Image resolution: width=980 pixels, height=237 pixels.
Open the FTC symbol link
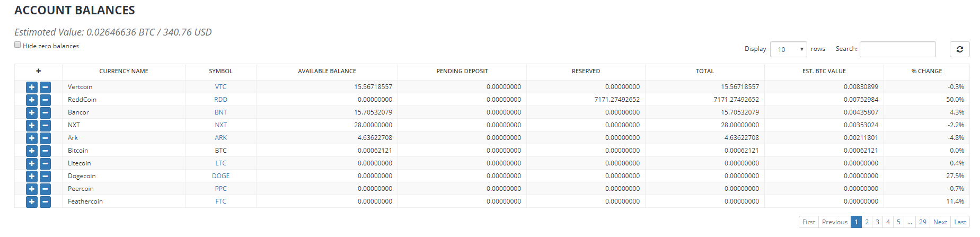220,201
